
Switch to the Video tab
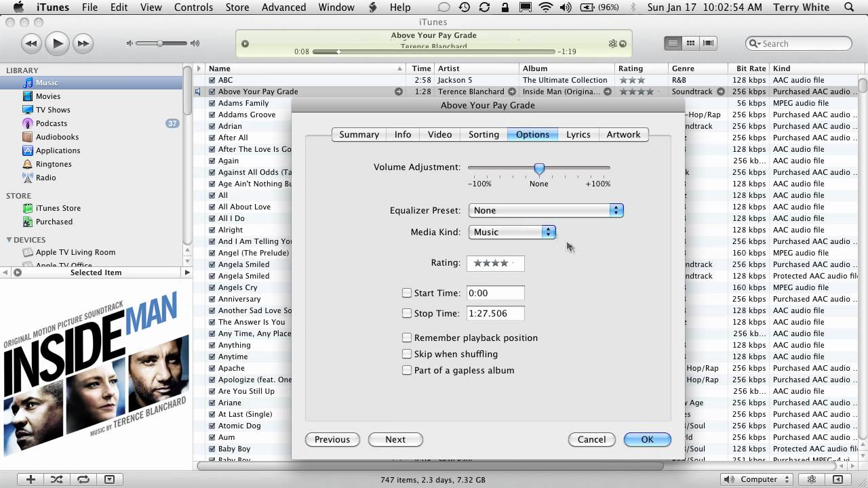pos(439,134)
